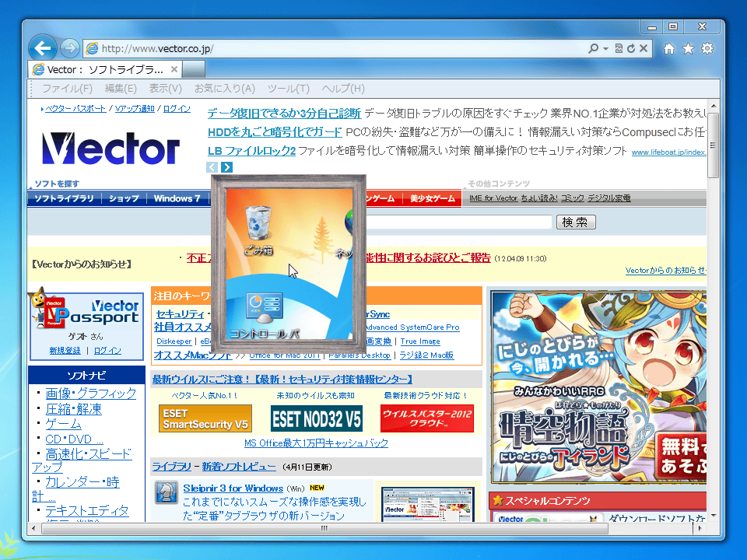Image resolution: width=747 pixels, height=560 pixels.
Task: Click the 検索 search button
Action: click(576, 222)
